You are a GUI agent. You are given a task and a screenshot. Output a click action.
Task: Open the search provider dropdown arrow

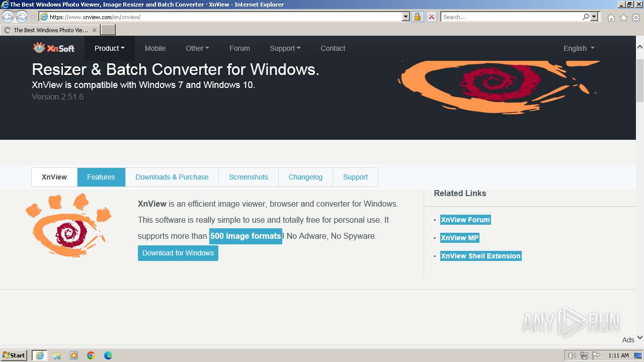pyautogui.click(x=594, y=17)
